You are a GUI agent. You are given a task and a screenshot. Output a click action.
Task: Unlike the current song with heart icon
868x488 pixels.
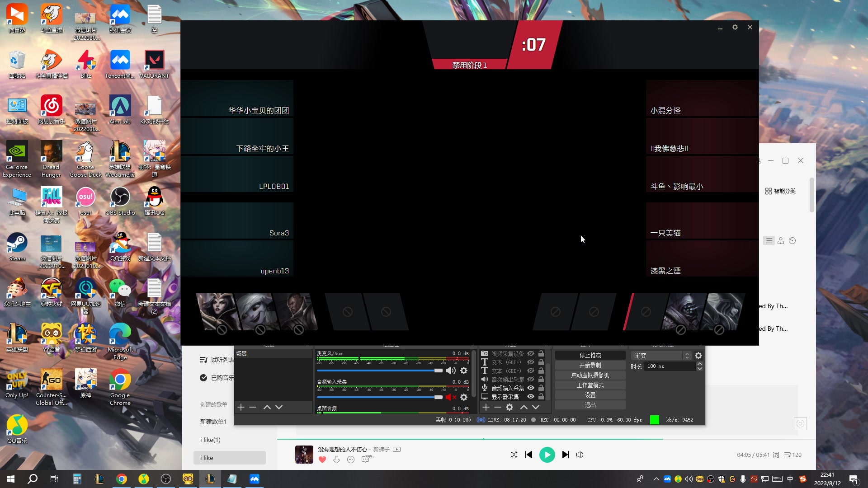point(322,460)
